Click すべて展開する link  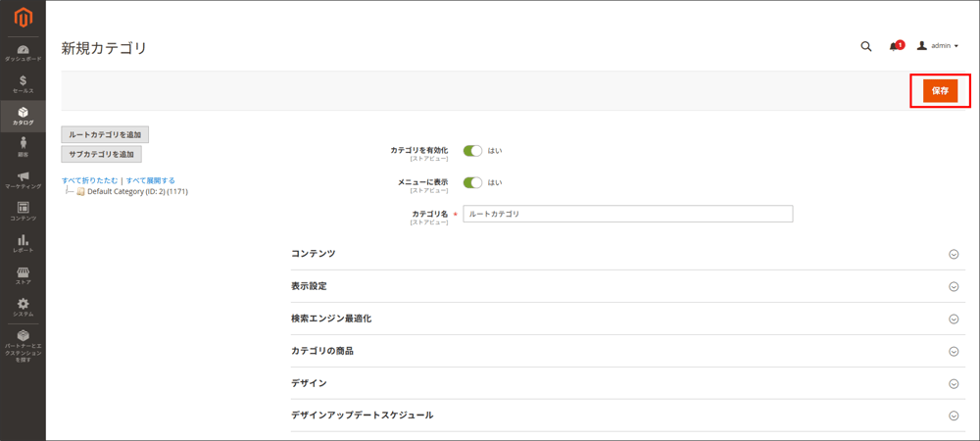coord(151,180)
